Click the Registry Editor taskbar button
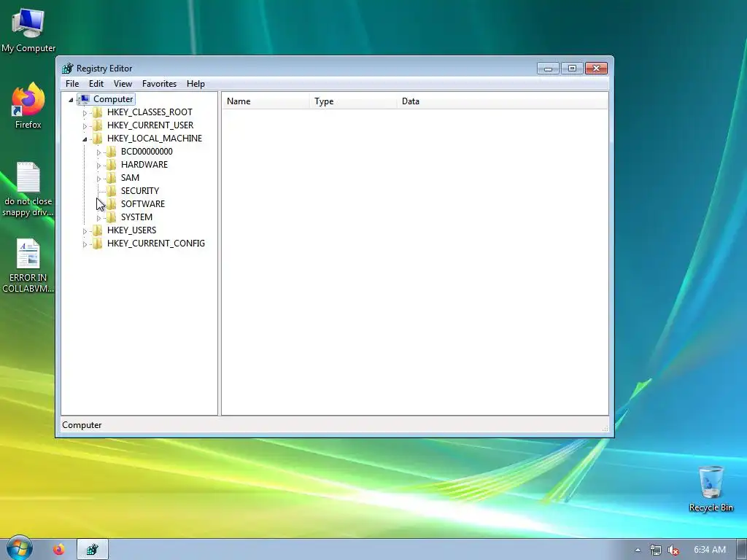Image resolution: width=747 pixels, height=560 pixels. point(93,550)
